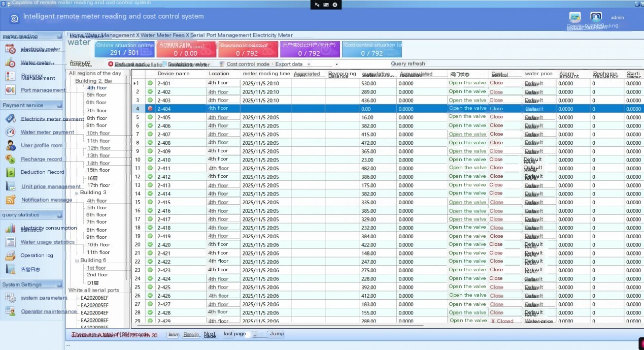This screenshot has height=350, width=644.
Task: Select serial port EA202006EF in the tree
Action: (x=94, y=298)
